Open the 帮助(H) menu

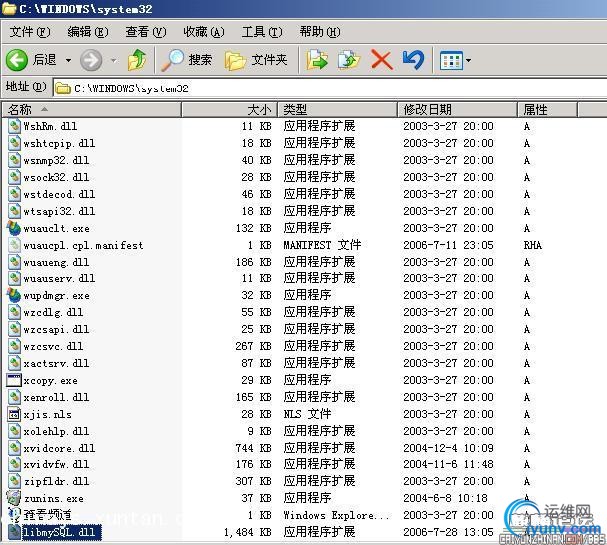[x=320, y=32]
